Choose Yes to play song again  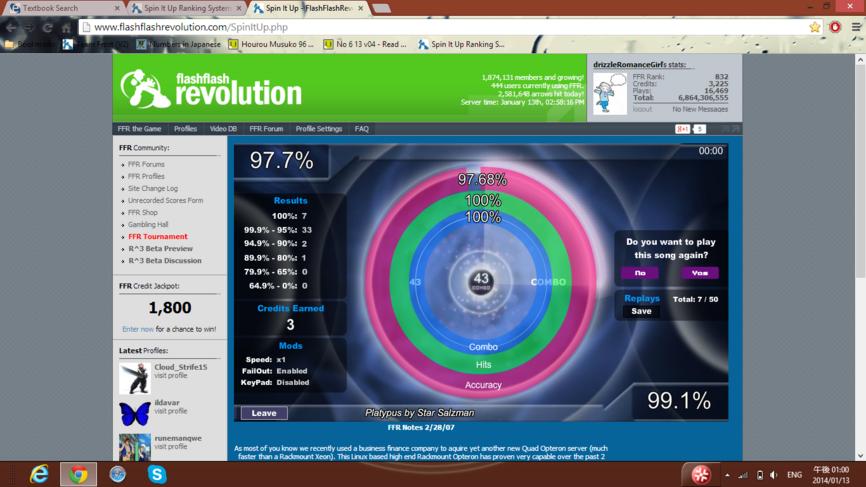tap(699, 273)
